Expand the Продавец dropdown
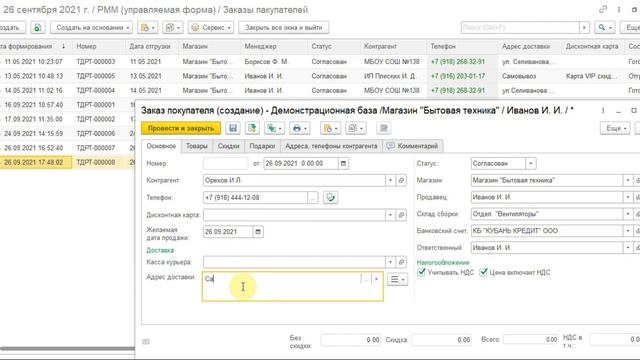Screen dimensions: 640x360 click(628, 197)
